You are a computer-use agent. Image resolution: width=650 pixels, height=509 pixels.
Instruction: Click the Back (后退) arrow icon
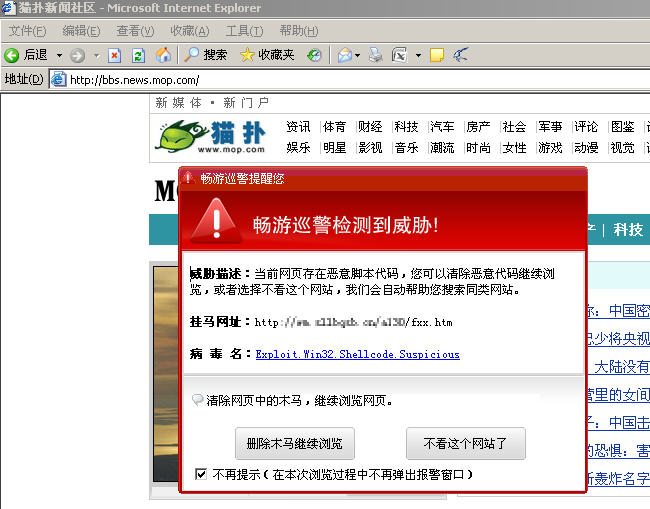click(12, 55)
